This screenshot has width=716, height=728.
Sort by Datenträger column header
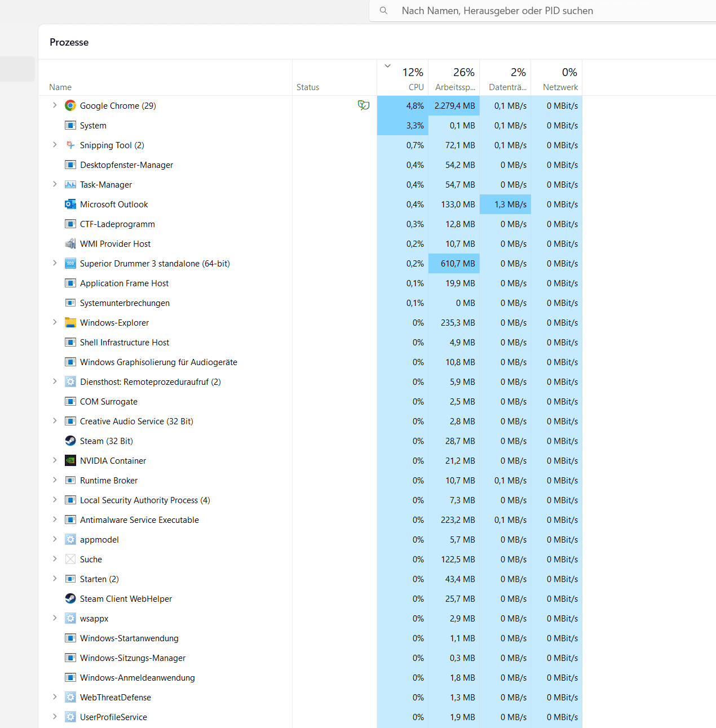505,78
